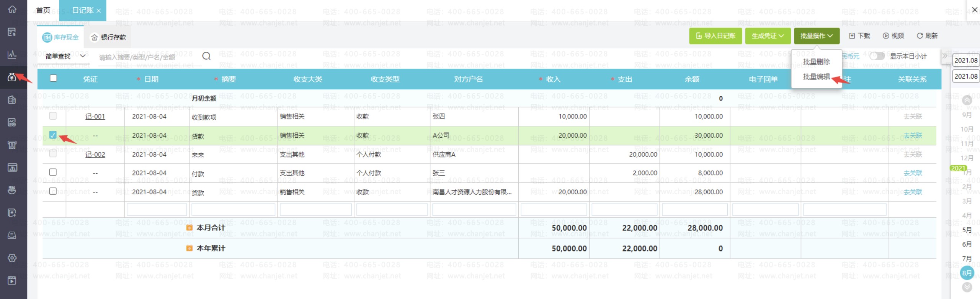The height and width of the screenshot is (299, 980).
Task: Open the video clapper sidebar icon
Action: [x=12, y=281]
